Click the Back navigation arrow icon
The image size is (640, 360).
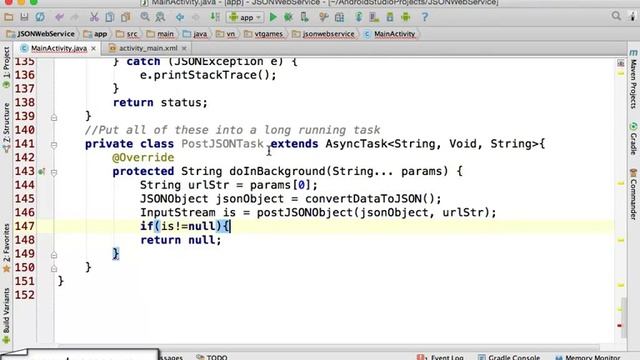click(180, 17)
